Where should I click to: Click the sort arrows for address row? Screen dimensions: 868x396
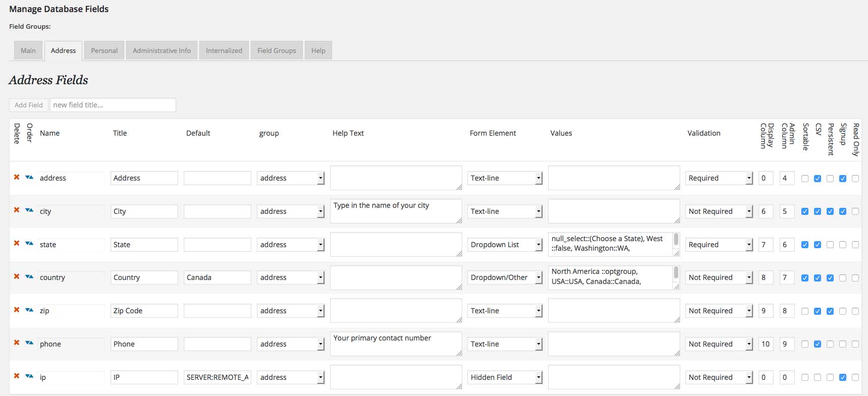tap(29, 178)
